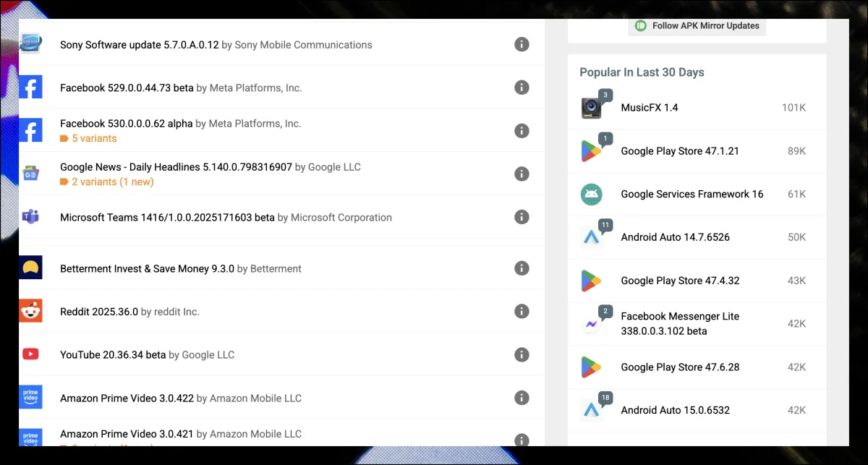
Task: Expand info for Reddit 2025.36.0
Action: (x=521, y=312)
